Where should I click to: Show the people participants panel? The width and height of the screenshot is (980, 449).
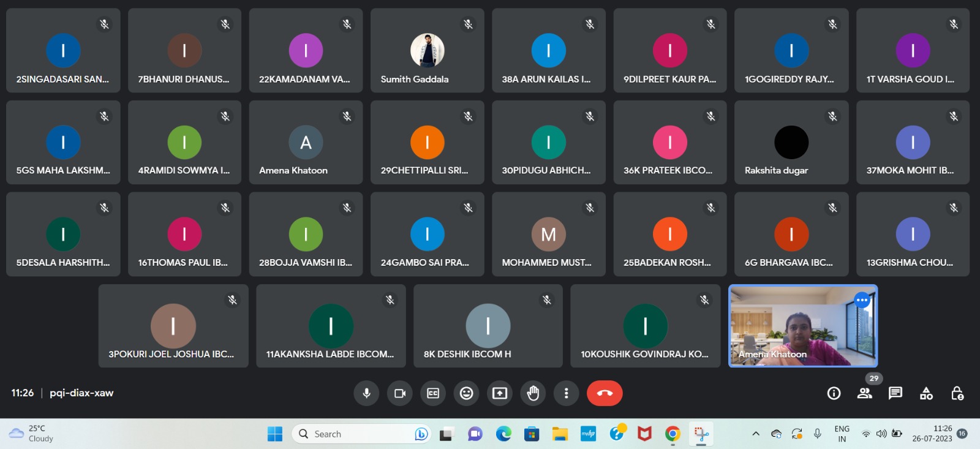point(865,393)
